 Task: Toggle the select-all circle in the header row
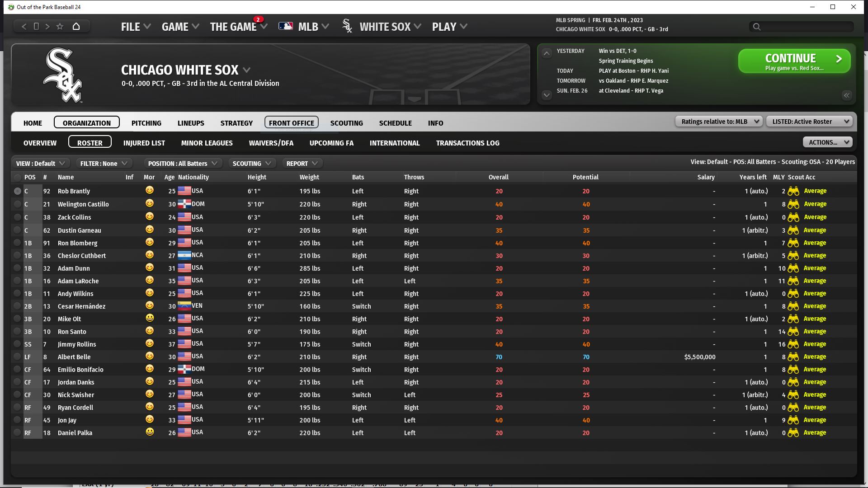pyautogui.click(x=17, y=177)
